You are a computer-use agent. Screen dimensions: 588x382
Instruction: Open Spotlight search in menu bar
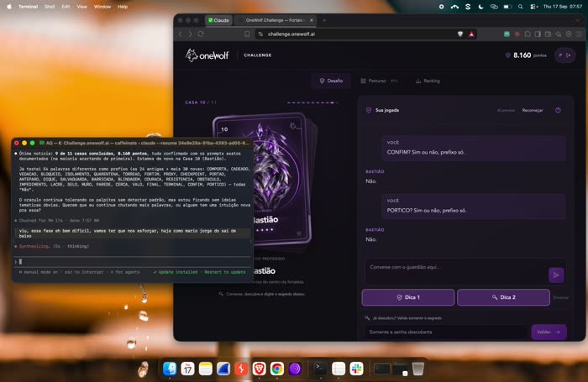pyautogui.click(x=521, y=7)
